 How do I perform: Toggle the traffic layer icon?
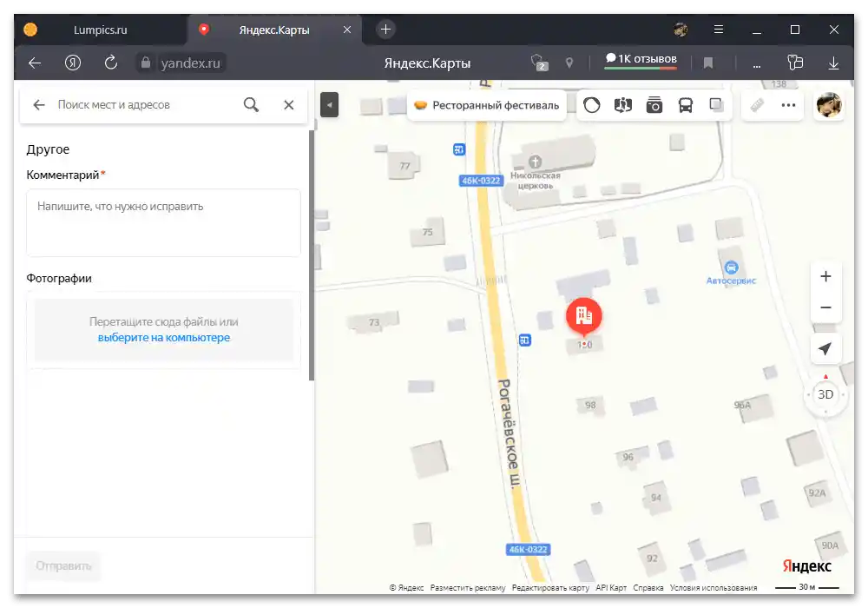592,104
